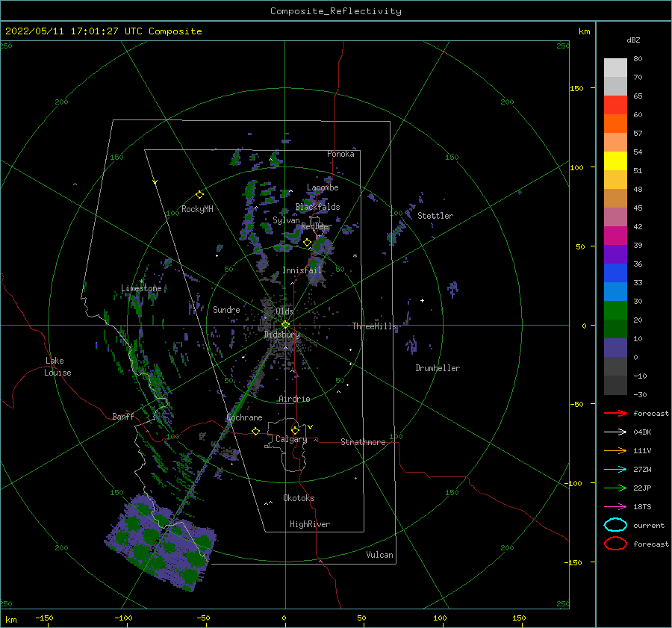672x628 pixels.
Task: Click the Lacombe city label
Action: (x=323, y=187)
